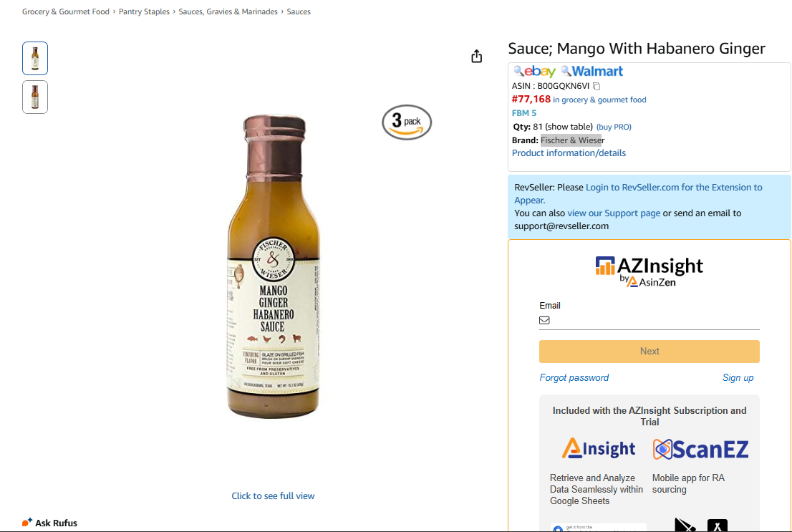Image resolution: width=792 pixels, height=532 pixels.
Task: Open the Sign up link
Action: click(738, 378)
